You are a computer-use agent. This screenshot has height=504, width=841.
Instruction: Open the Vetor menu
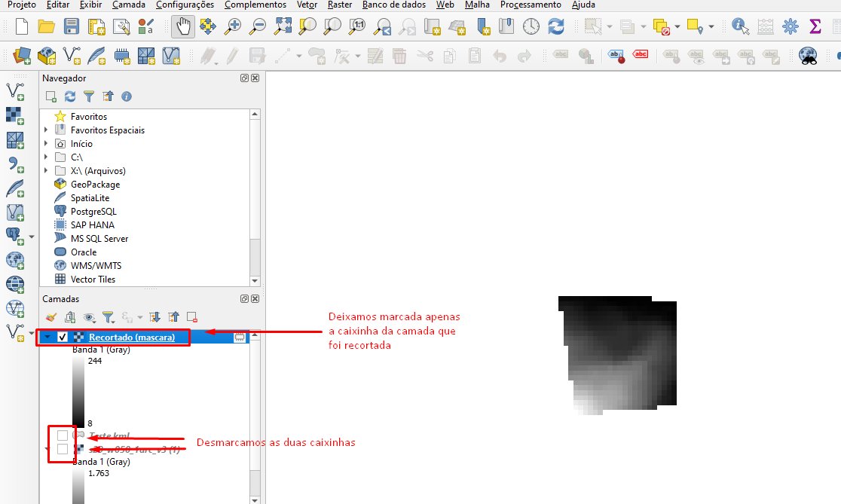(x=307, y=5)
